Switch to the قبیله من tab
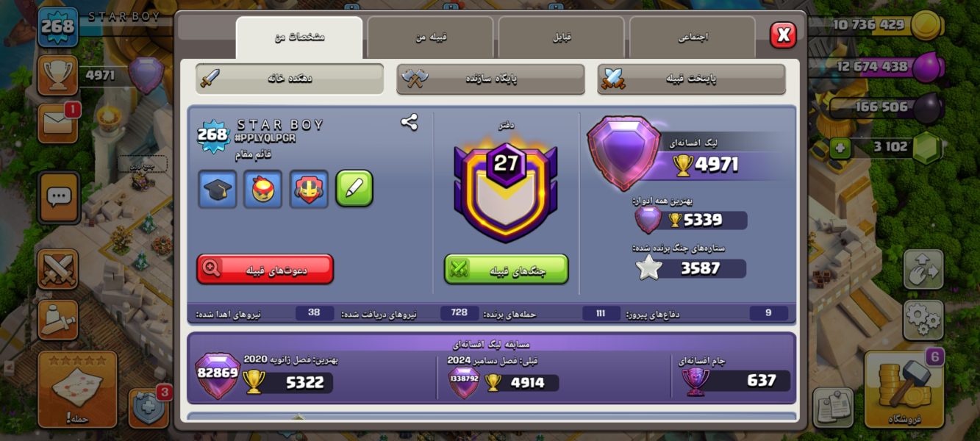This screenshot has width=980, height=441. [x=430, y=37]
